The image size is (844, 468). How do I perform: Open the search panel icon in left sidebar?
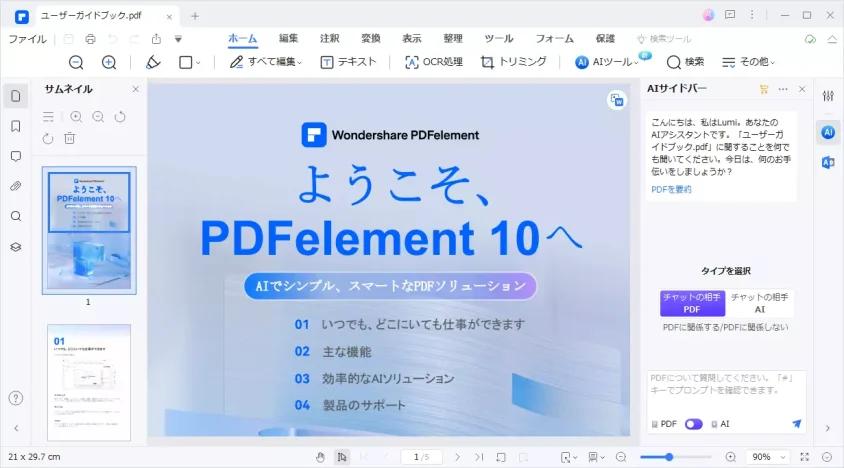[x=16, y=216]
